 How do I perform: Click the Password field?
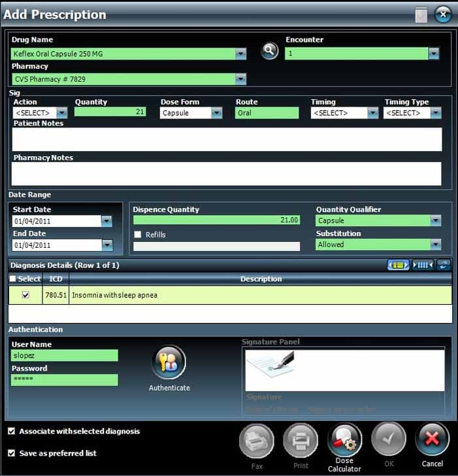coord(64,380)
